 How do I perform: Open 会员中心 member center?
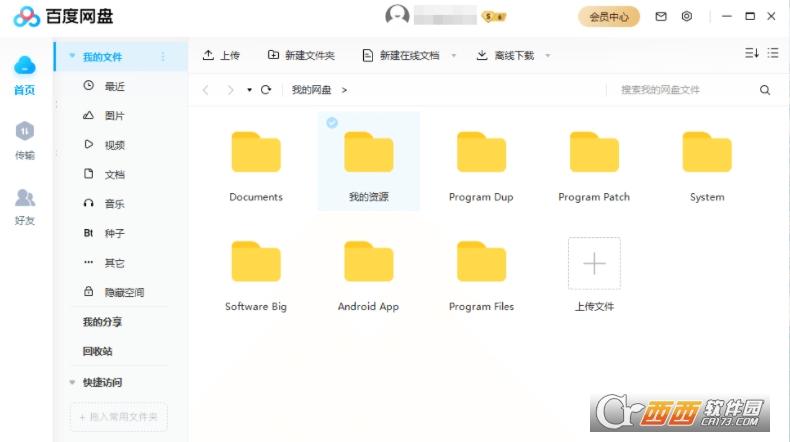click(609, 17)
